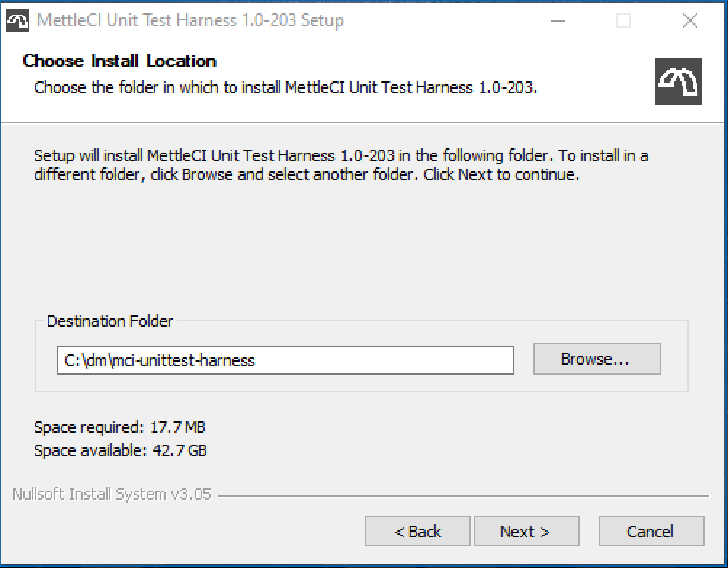Open folder picker with Browse button

tap(596, 359)
